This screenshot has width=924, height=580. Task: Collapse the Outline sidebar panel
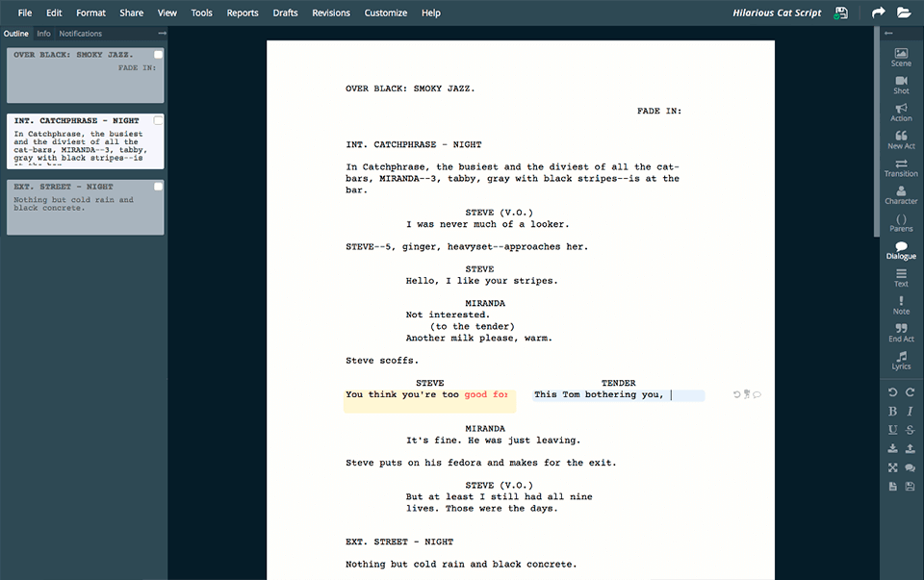(162, 33)
